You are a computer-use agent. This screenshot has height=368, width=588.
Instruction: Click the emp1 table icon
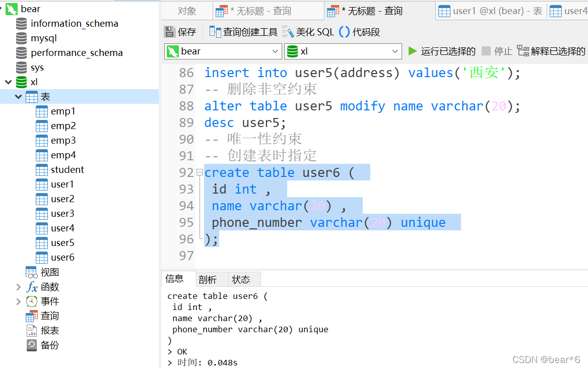[x=42, y=111]
